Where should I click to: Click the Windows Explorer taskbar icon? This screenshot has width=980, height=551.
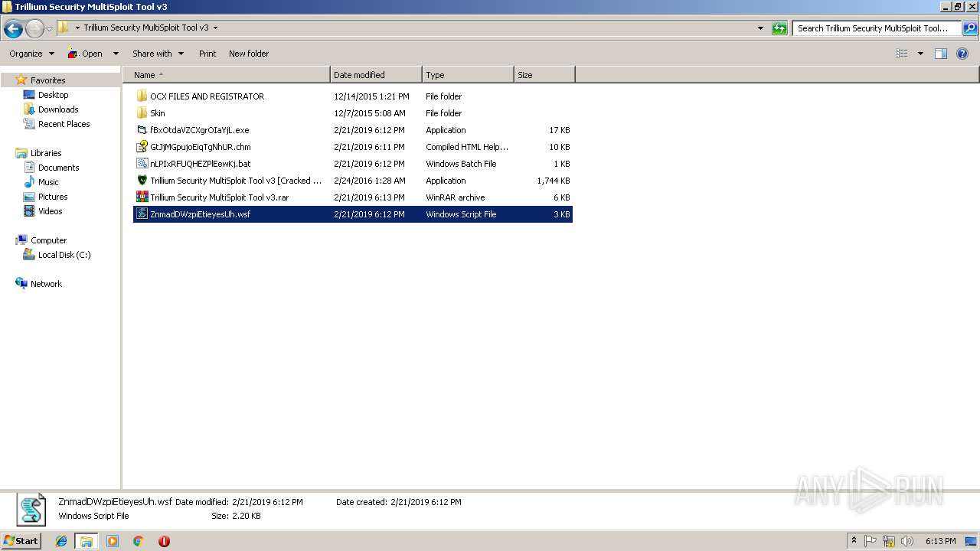pos(87,541)
